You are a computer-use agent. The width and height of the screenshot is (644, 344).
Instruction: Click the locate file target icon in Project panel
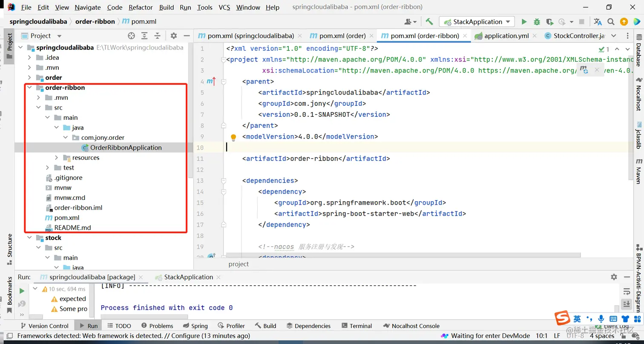pos(132,36)
